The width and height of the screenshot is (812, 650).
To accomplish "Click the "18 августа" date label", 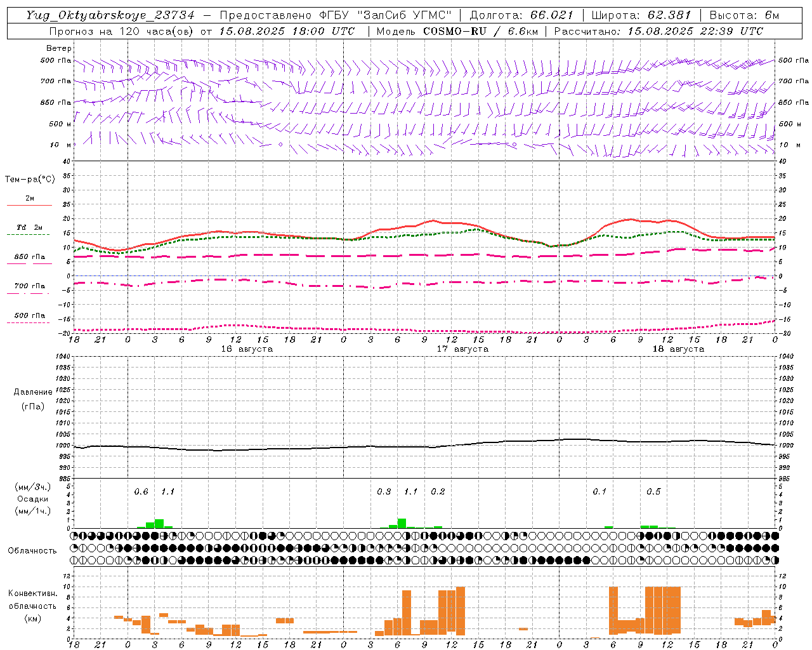I will coord(678,349).
